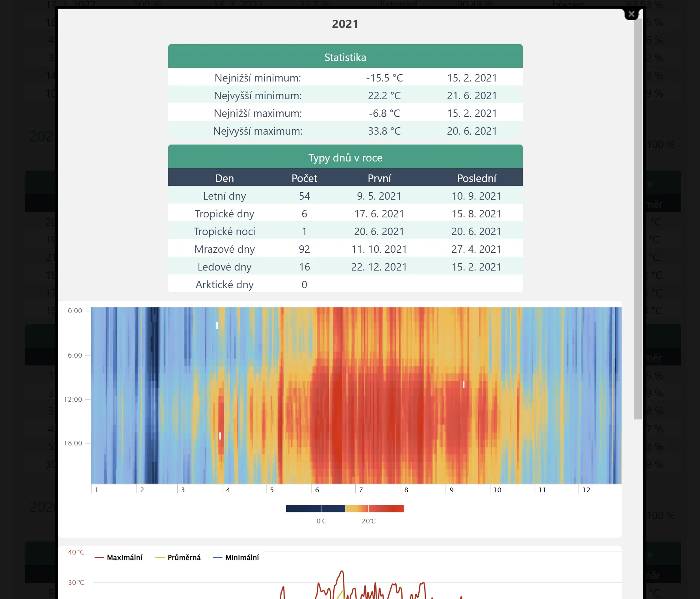Click the Statistika table header
Screen dimensions: 700x599
coord(345,57)
